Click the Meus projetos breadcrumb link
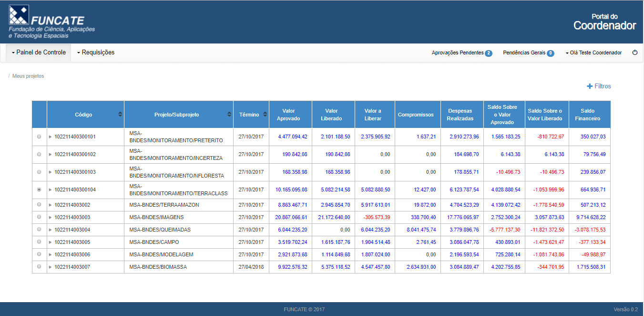Image resolution: width=644 pixels, height=316 pixels. 28,76
